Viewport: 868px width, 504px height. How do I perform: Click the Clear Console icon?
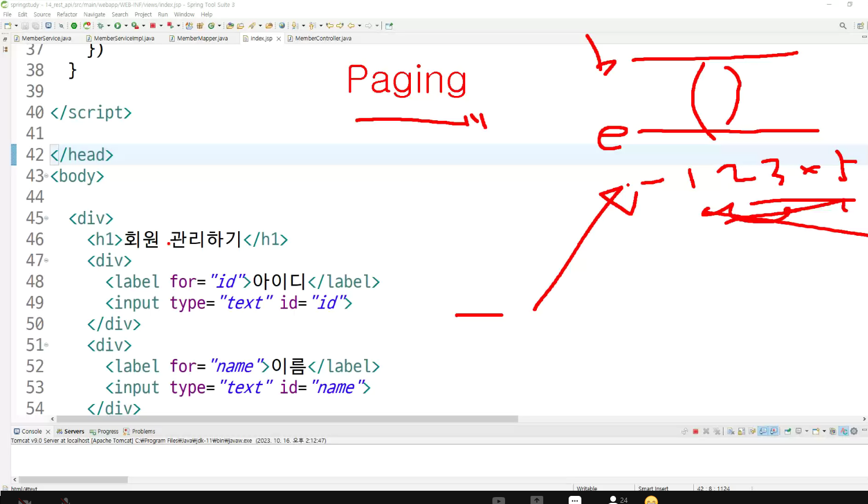(731, 431)
